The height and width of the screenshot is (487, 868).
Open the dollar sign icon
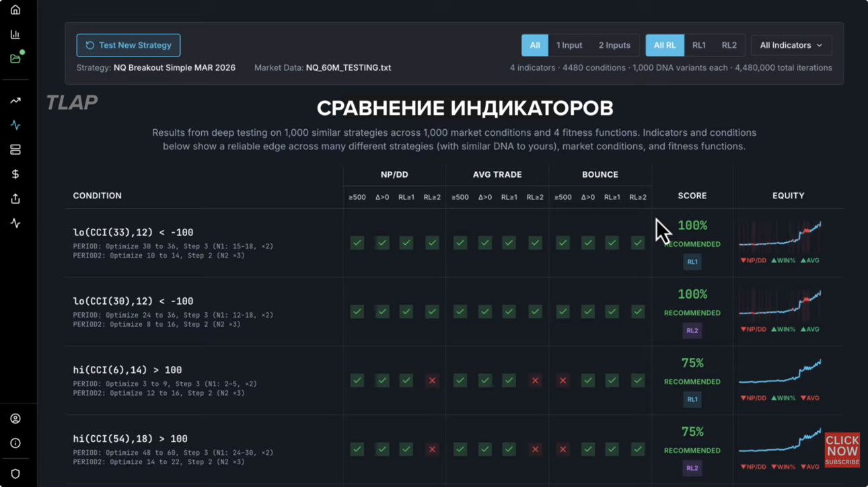[x=15, y=174]
